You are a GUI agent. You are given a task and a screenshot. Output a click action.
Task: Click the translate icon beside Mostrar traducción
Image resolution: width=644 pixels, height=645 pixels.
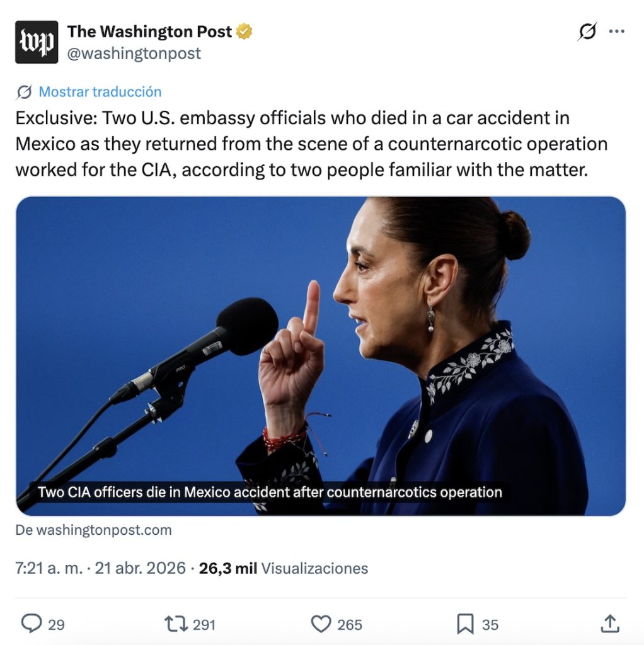coord(24,92)
